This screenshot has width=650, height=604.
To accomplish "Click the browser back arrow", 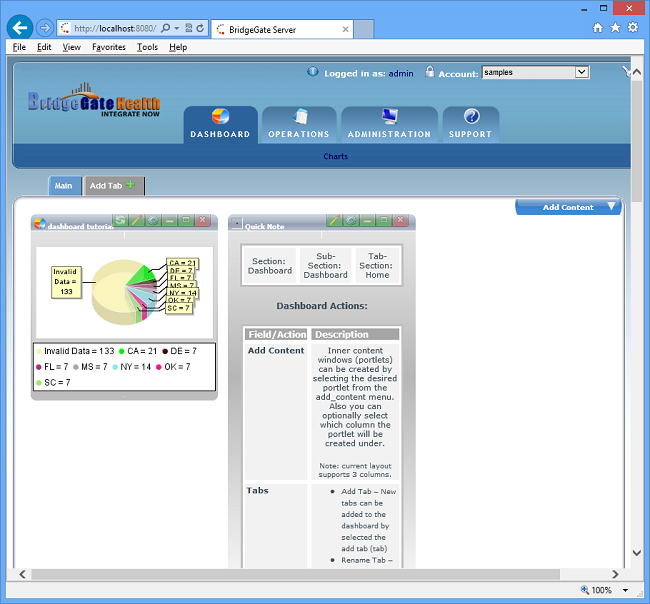I will coord(19,28).
